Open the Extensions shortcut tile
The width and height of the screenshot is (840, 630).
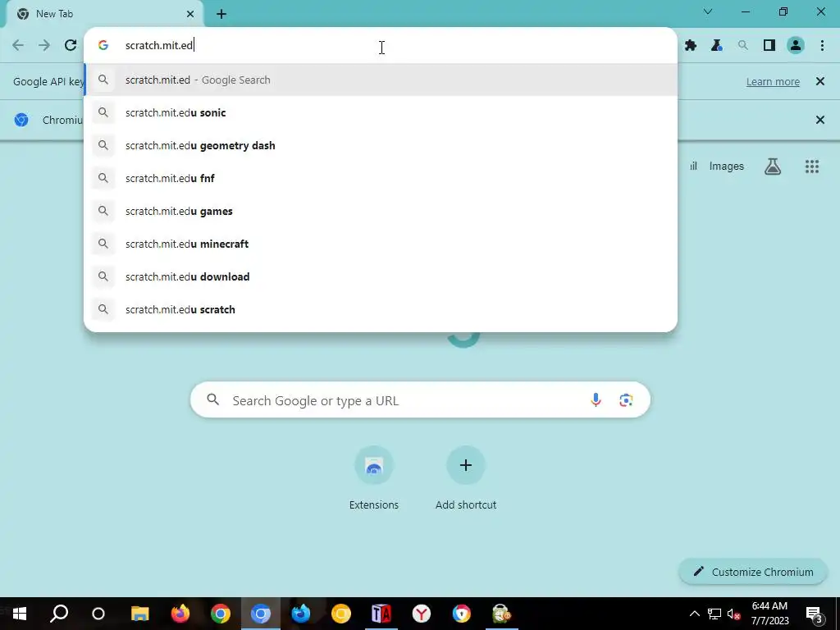tap(374, 478)
